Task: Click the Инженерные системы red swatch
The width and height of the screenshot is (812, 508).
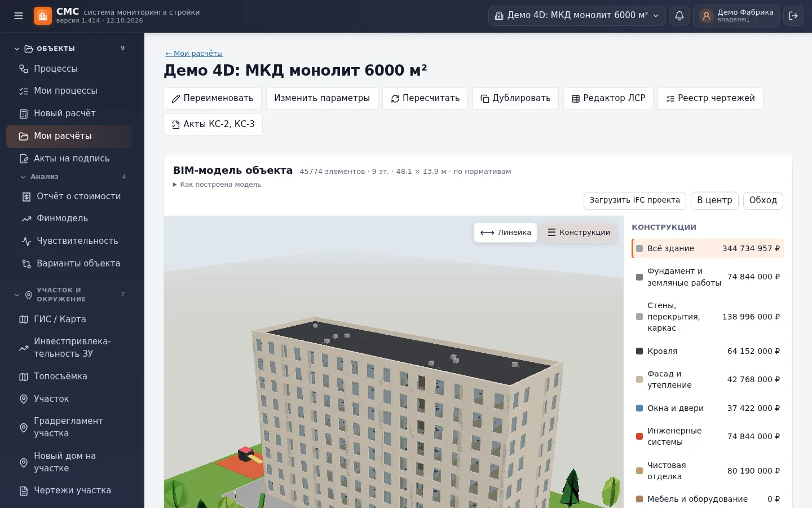Action: coord(639,436)
